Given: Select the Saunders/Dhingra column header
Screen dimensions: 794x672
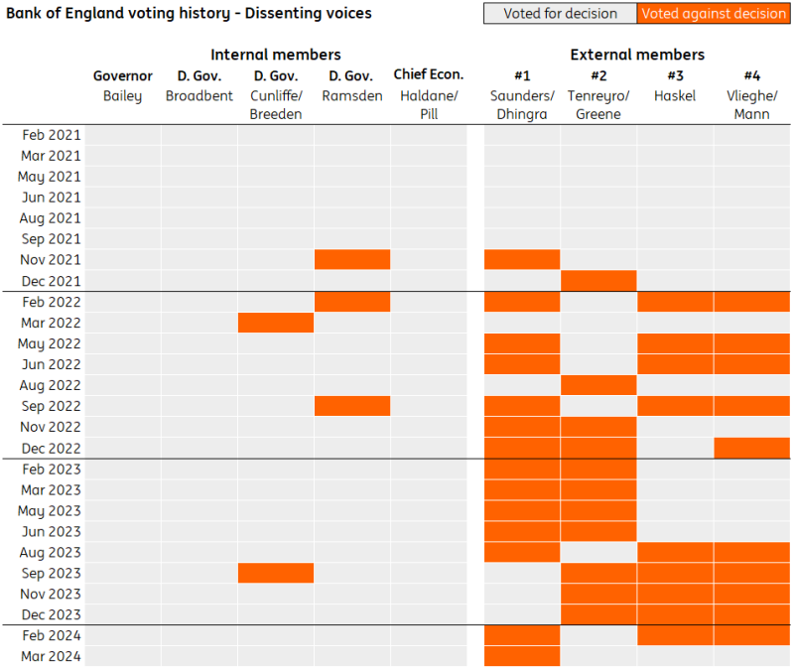Looking at the screenshot, I should click(x=522, y=104).
